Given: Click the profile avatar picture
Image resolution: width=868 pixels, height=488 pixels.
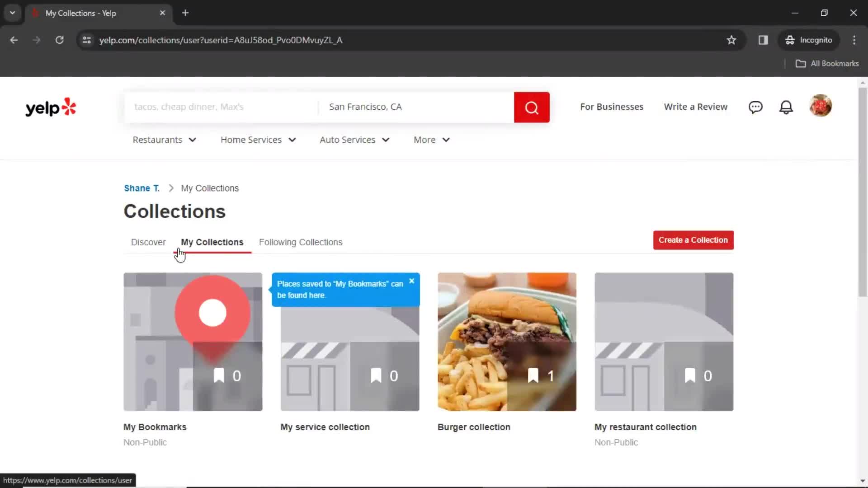Looking at the screenshot, I should 821,106.
